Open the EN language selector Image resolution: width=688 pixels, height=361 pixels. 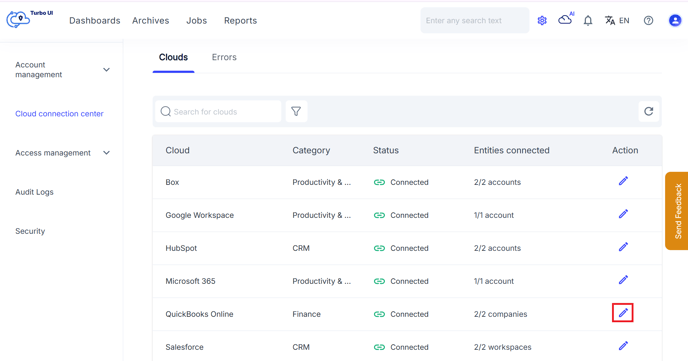click(617, 21)
